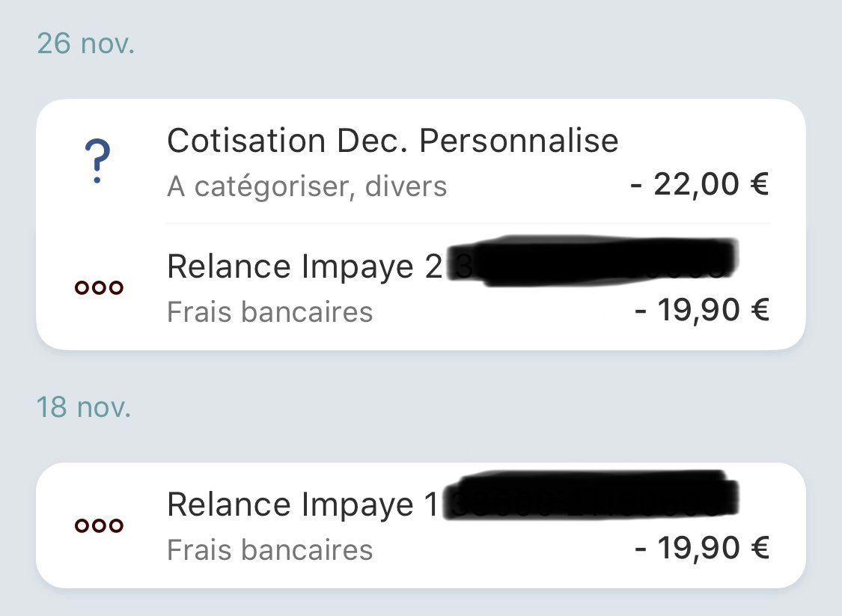Click the - 19,90 € amount for Relance Impaye 1
This screenshot has width=842, height=616.
pyautogui.click(x=701, y=548)
